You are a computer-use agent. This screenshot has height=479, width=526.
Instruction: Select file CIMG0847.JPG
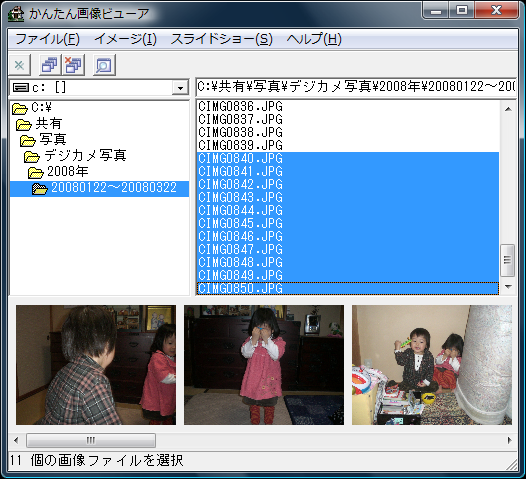pos(348,250)
